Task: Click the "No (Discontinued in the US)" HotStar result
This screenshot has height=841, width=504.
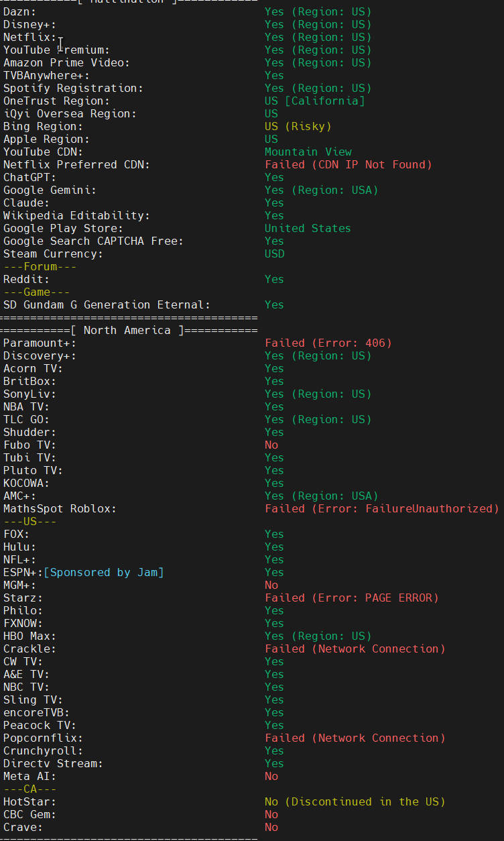Action: click(355, 801)
